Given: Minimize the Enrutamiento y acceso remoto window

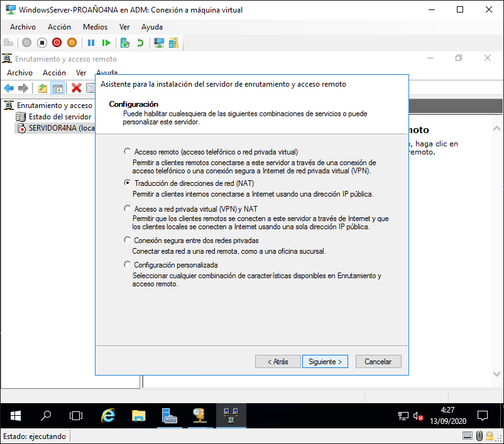Looking at the screenshot, I should [430, 58].
